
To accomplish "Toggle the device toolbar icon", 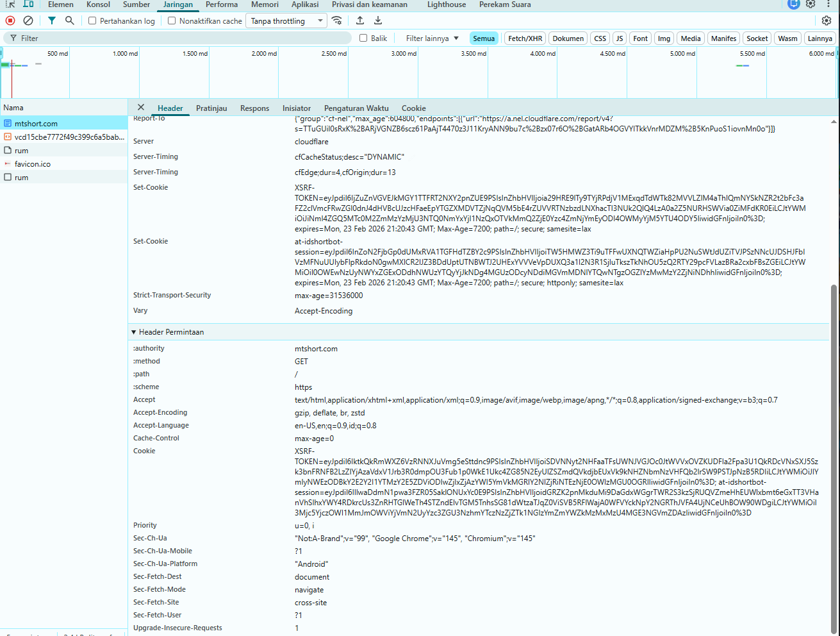I will (28, 4).
